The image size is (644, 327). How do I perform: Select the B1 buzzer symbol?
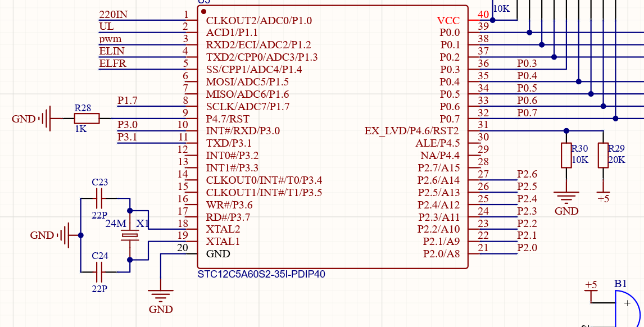click(628, 309)
